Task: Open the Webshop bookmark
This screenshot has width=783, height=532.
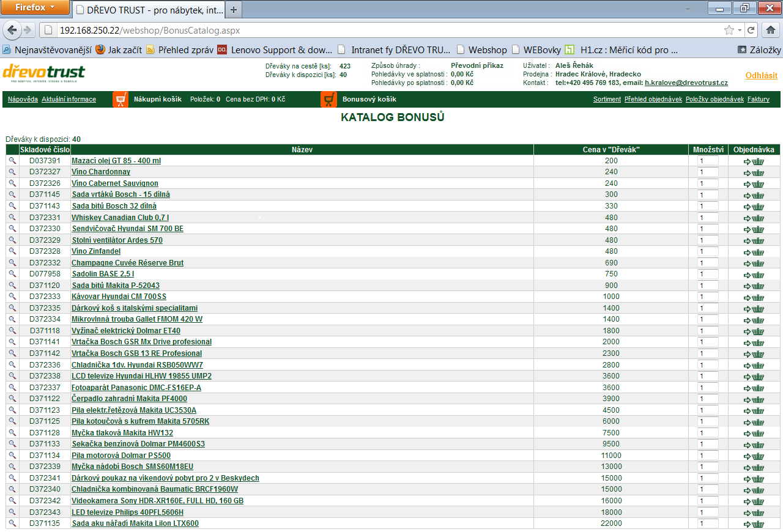Action: coord(482,50)
